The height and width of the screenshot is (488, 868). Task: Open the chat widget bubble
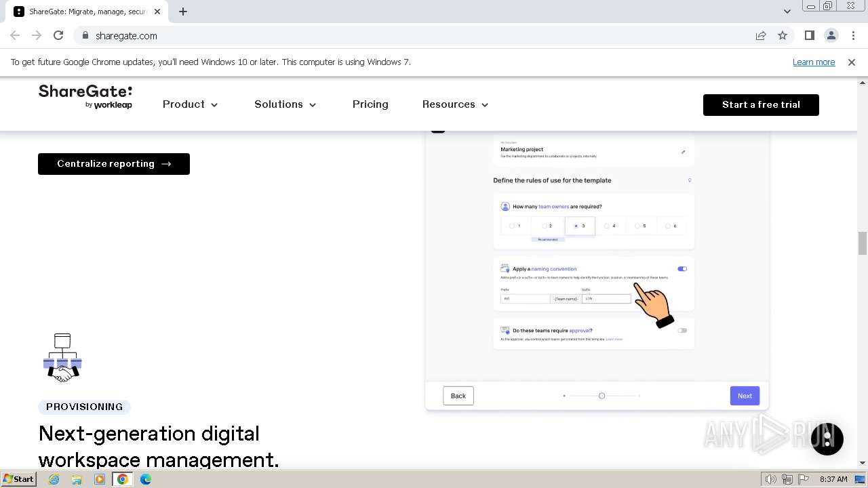click(827, 439)
